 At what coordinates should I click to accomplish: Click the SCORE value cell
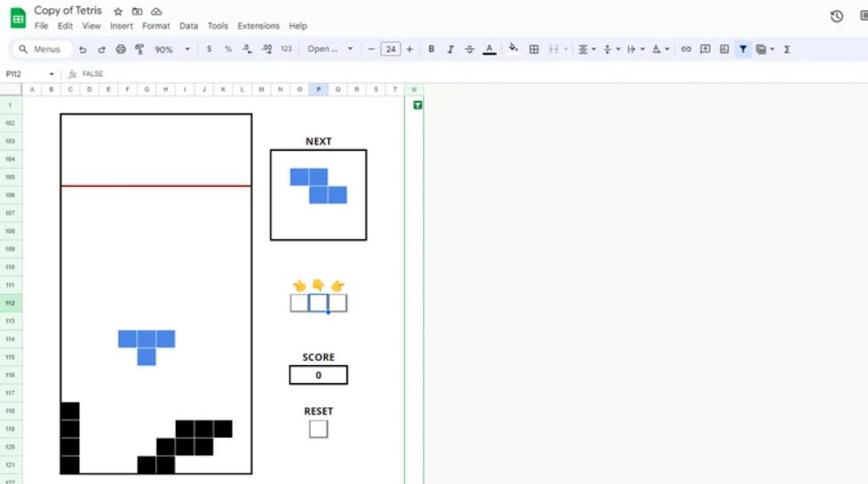coord(318,375)
